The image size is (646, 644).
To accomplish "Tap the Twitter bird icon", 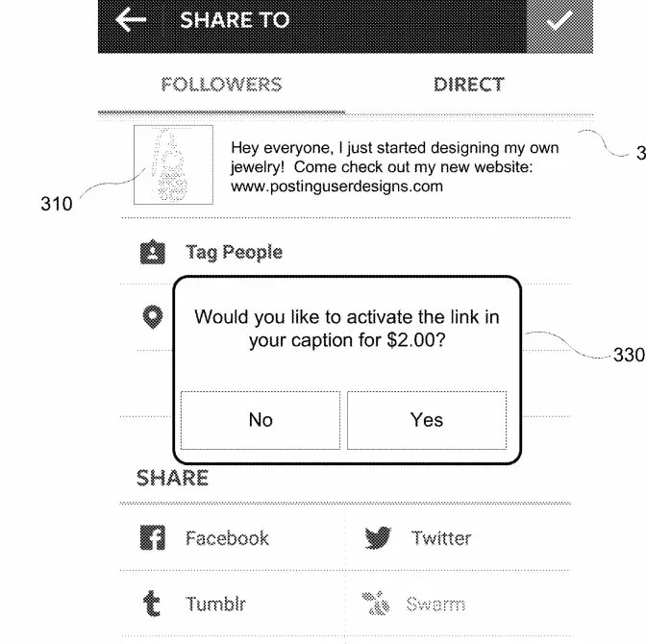I will pos(378,537).
